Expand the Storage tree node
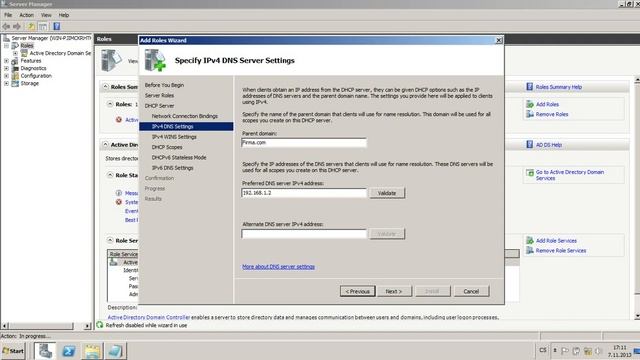Image resolution: width=640 pixels, height=360 pixels. (7, 83)
